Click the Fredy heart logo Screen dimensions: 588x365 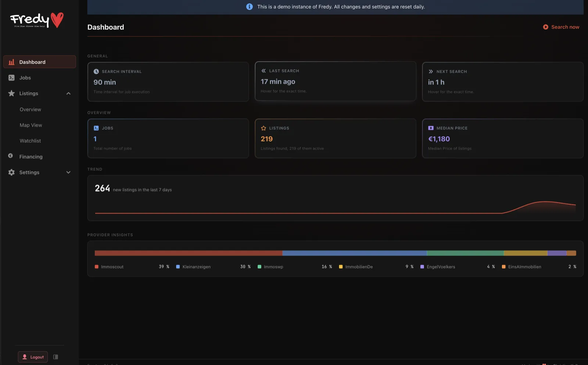pyautogui.click(x=37, y=20)
